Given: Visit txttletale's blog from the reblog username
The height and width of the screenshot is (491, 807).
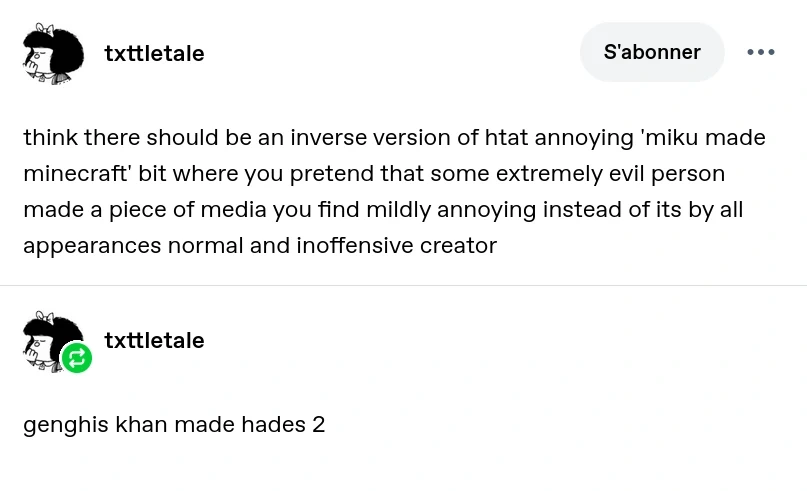Looking at the screenshot, I should point(154,341).
